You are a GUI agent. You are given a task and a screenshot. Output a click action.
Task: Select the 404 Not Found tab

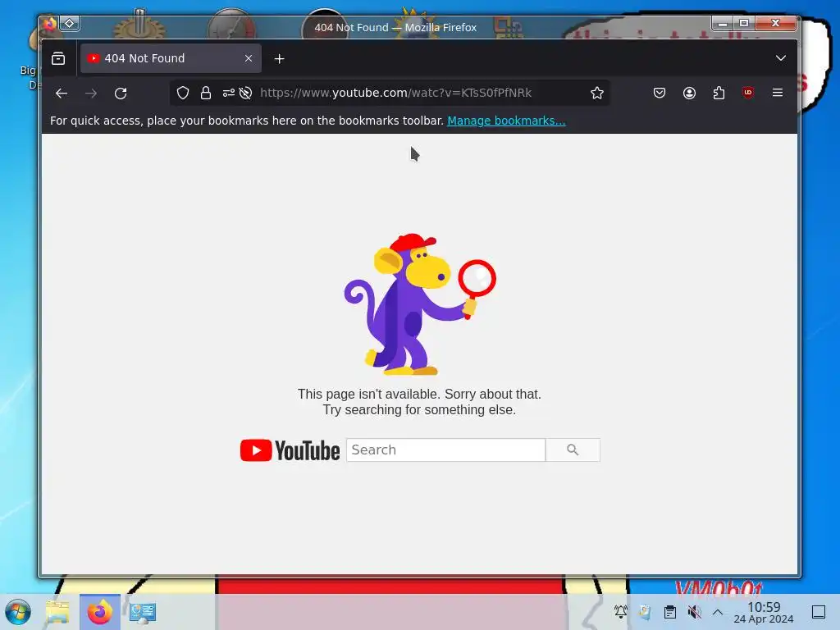pyautogui.click(x=171, y=58)
